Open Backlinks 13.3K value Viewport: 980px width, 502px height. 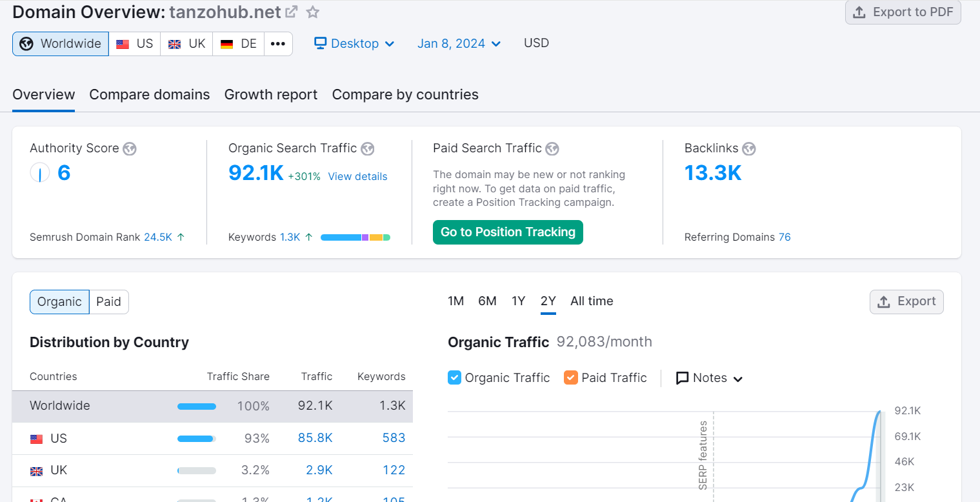[x=713, y=173]
